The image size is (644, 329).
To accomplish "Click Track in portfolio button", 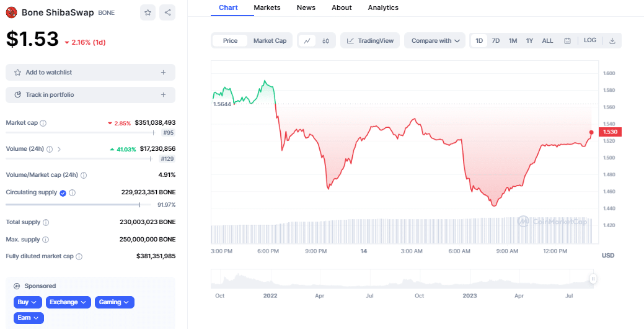I will [90, 94].
